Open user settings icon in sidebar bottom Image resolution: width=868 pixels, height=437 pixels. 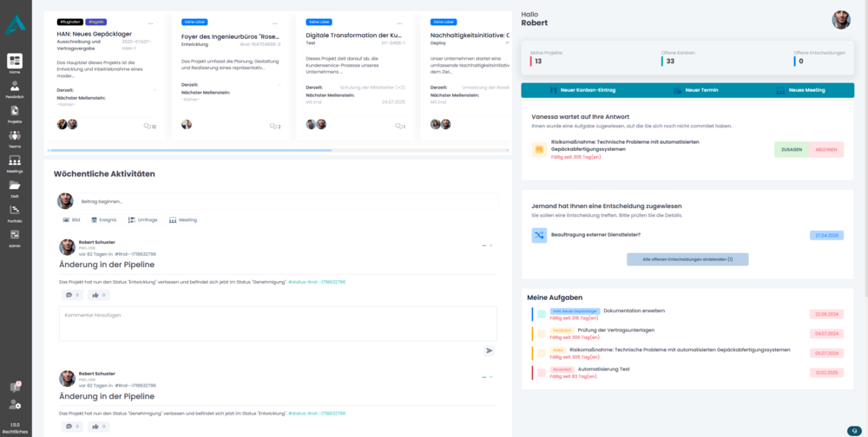pos(15,405)
